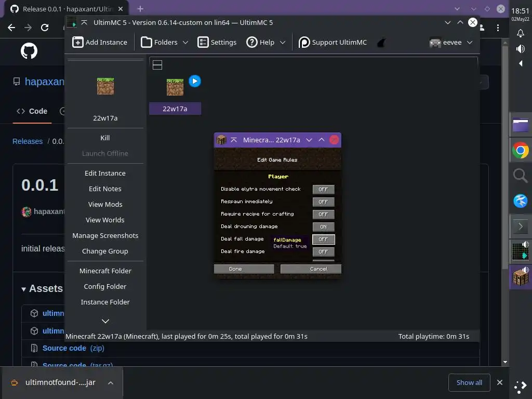
Task: Collapse the Assets section triangle
Action: [x=23, y=289]
